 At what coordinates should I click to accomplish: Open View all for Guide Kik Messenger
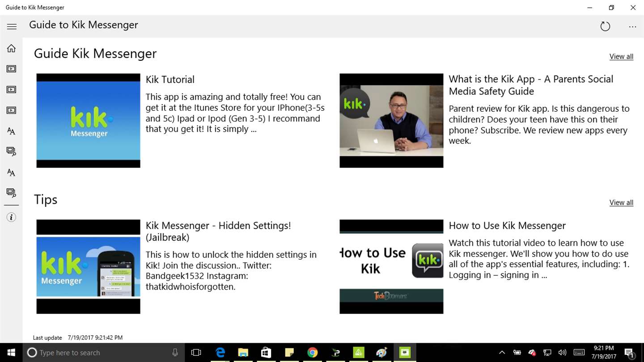(621, 56)
